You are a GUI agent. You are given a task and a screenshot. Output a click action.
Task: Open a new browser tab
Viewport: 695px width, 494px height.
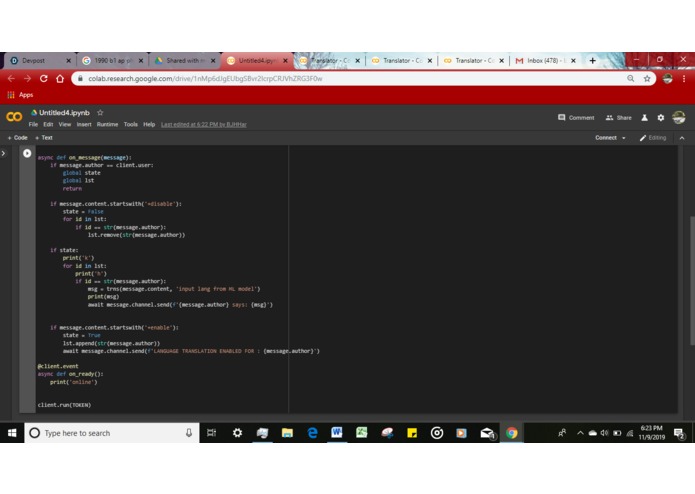pos(593,61)
